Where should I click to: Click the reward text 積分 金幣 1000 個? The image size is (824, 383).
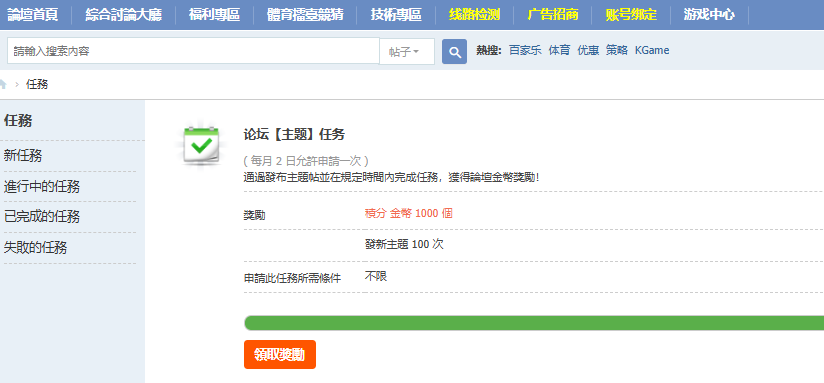[408, 213]
